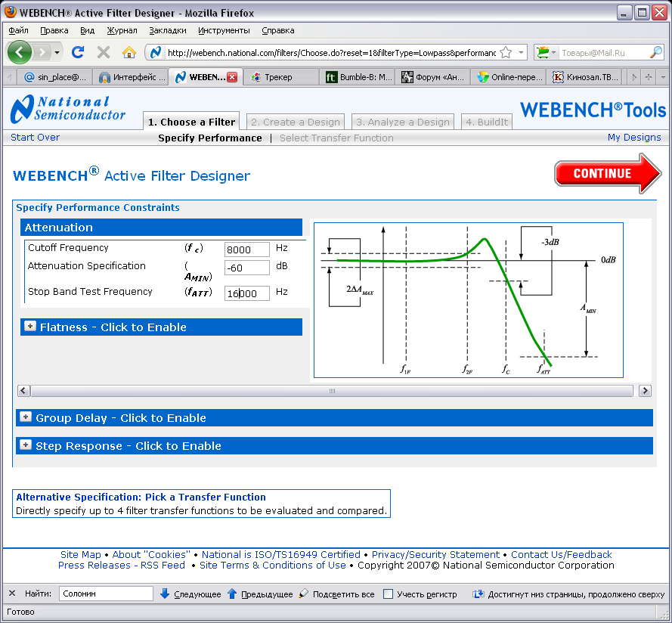The height and width of the screenshot is (623, 672).
Task: Switch to the Трекер tab
Action: pyautogui.click(x=280, y=77)
